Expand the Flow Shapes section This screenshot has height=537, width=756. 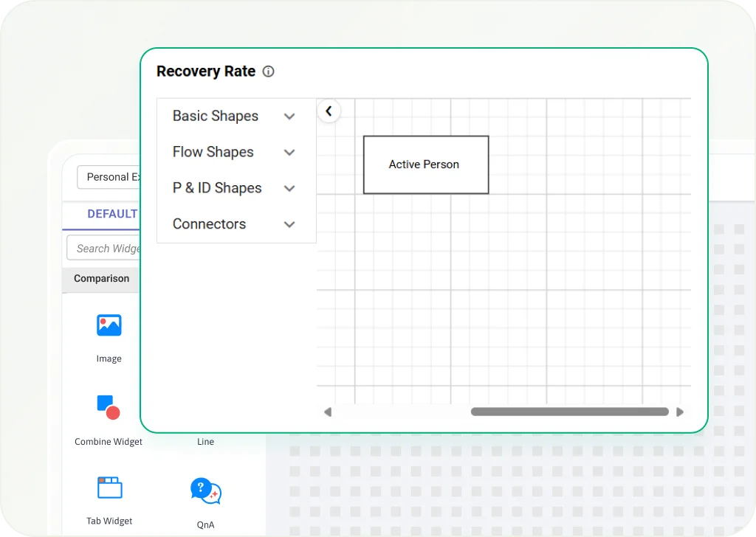(289, 153)
